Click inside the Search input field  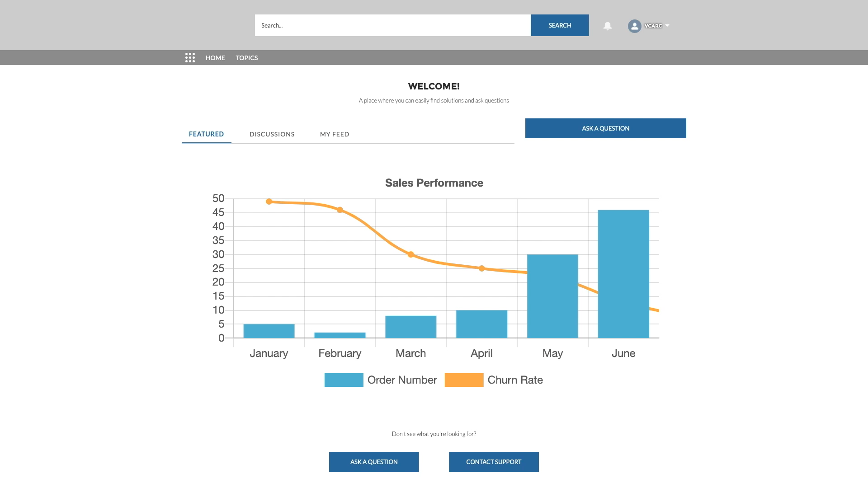coord(392,25)
